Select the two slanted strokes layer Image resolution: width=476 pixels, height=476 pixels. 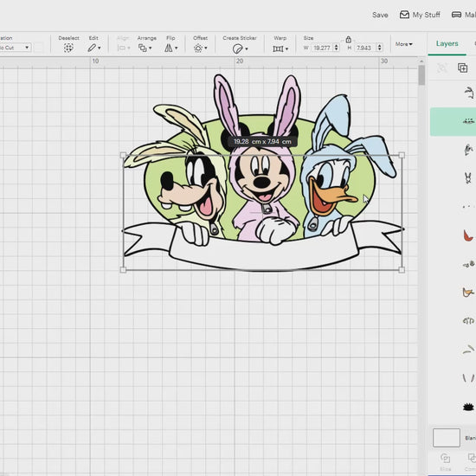[468, 378]
